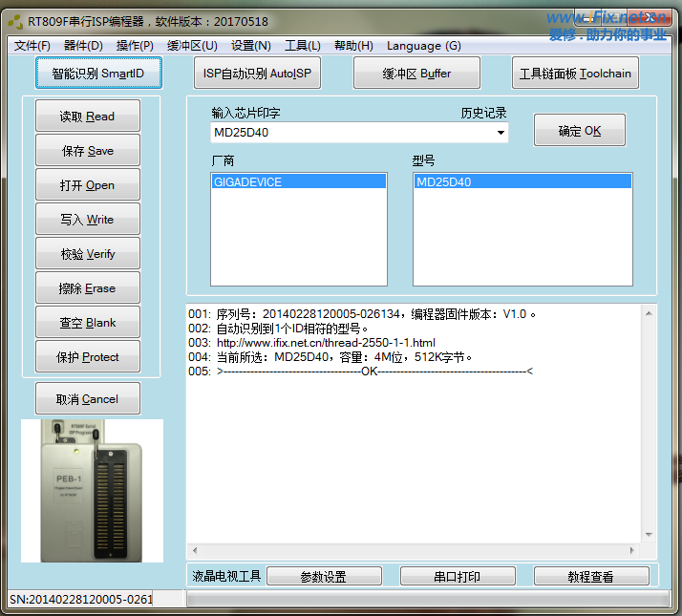Click the 写入 Write button

coord(87,220)
